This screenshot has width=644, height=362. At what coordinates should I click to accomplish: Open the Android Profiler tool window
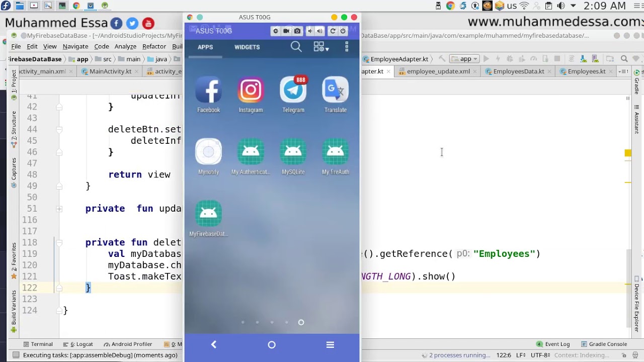coord(128,344)
